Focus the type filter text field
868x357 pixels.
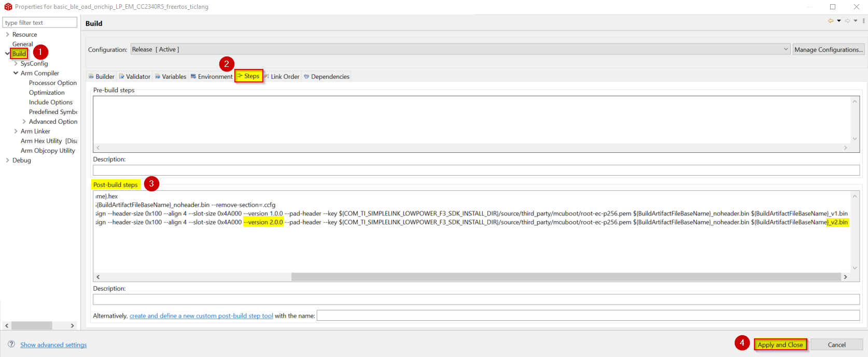(40, 23)
